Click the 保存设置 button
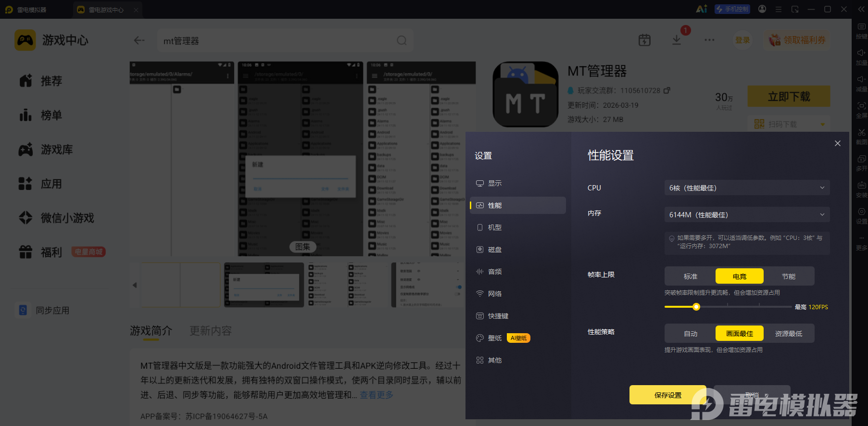The image size is (868, 426). pos(667,395)
